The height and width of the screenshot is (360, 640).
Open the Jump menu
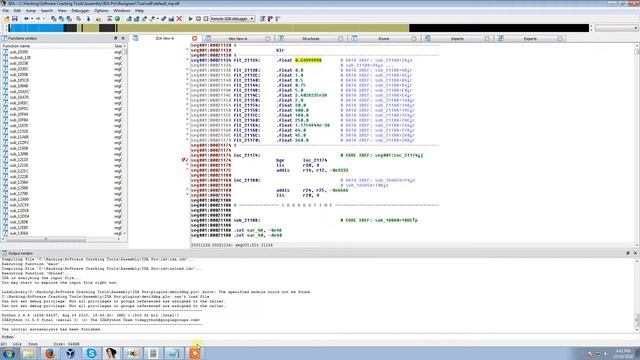tap(31, 11)
